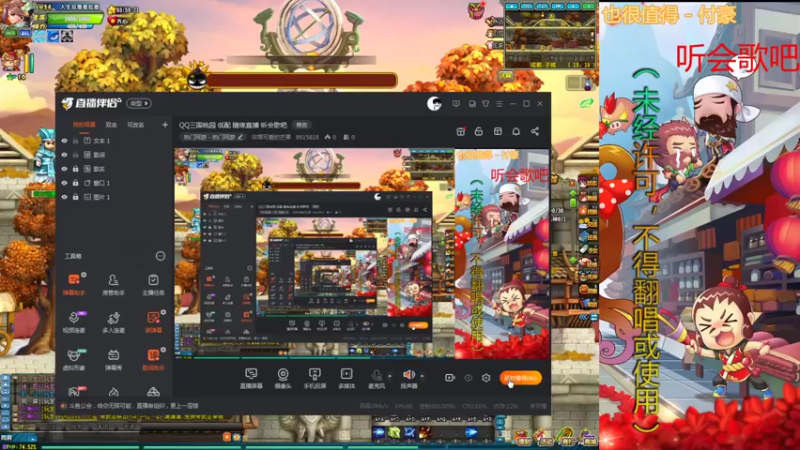The image size is (800, 450).
Task: Open the layout icon beside the bell
Action: (x=497, y=132)
